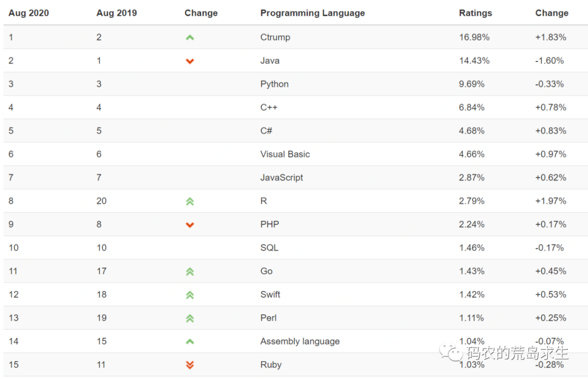Viewport: 588px width, 379px height.
Task: Click the double up arrow beside R
Action: coord(189,201)
